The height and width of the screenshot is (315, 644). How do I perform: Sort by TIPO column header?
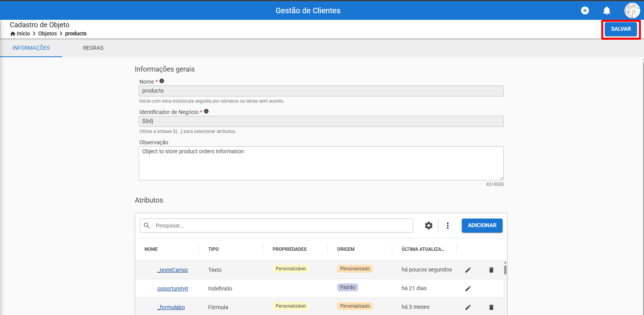pyautogui.click(x=213, y=249)
